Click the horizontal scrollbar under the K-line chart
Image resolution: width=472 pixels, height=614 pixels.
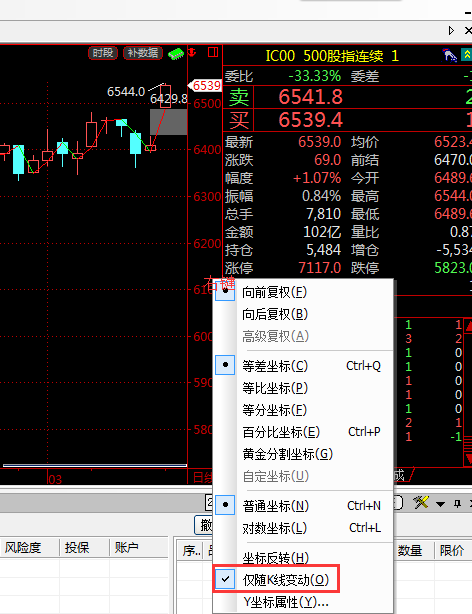click(x=95, y=465)
